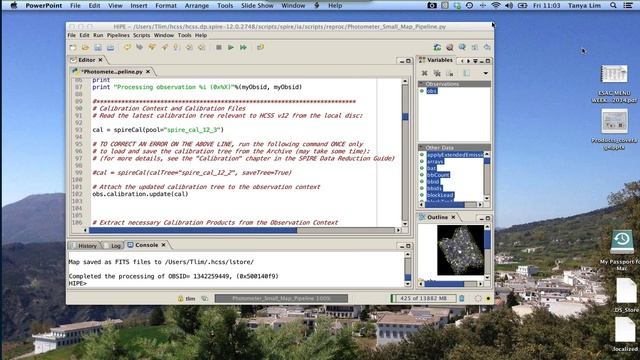Open the Pipelines menu in HIPE
640x360 pixels.
118,36
